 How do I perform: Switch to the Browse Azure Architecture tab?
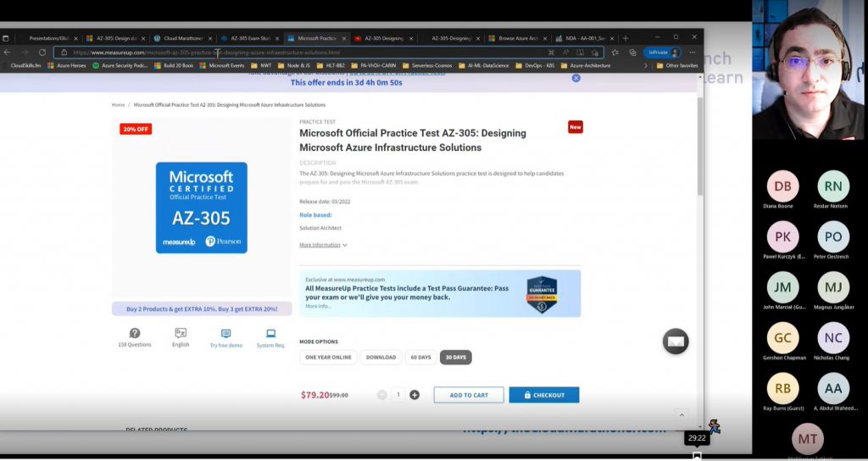pyautogui.click(x=518, y=38)
